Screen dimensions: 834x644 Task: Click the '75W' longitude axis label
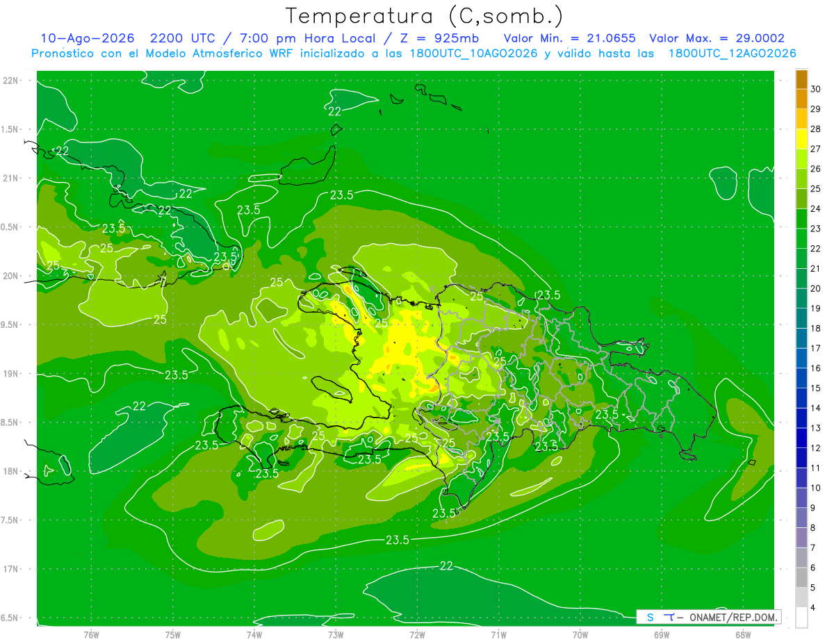point(172,634)
